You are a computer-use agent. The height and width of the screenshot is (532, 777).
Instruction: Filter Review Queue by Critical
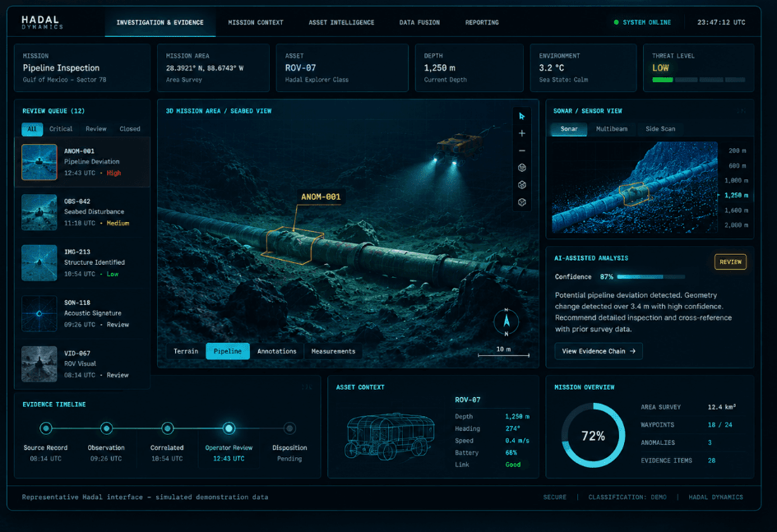point(61,129)
